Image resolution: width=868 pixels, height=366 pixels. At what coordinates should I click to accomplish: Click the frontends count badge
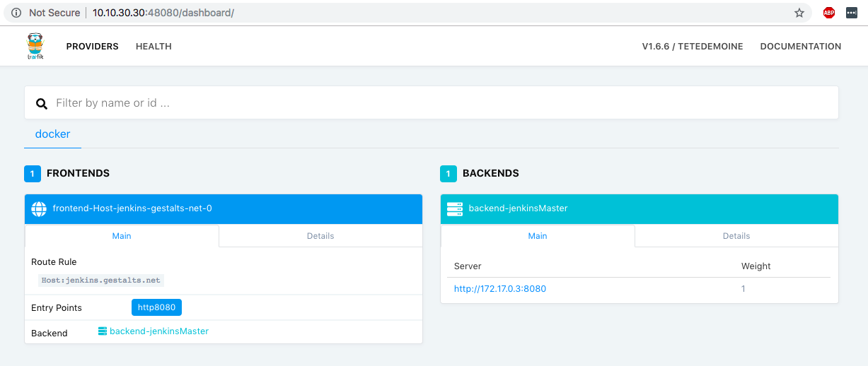(x=33, y=173)
